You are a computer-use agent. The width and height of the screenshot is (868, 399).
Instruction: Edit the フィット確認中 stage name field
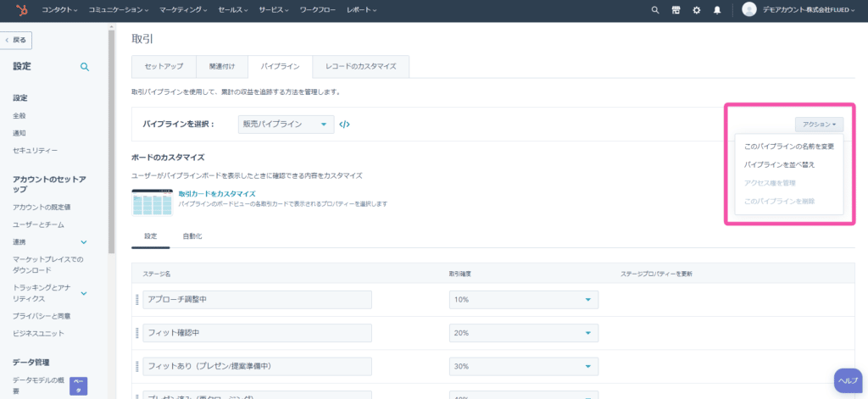(x=257, y=333)
